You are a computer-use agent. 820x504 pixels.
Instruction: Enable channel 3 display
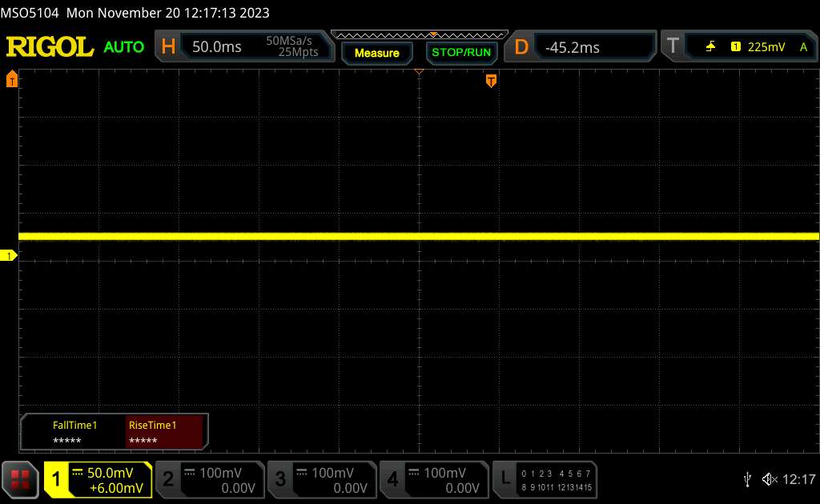(321, 479)
